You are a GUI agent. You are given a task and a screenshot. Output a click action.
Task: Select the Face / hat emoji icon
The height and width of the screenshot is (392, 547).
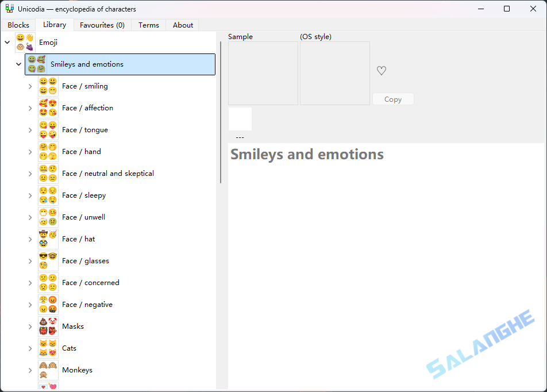(48, 239)
